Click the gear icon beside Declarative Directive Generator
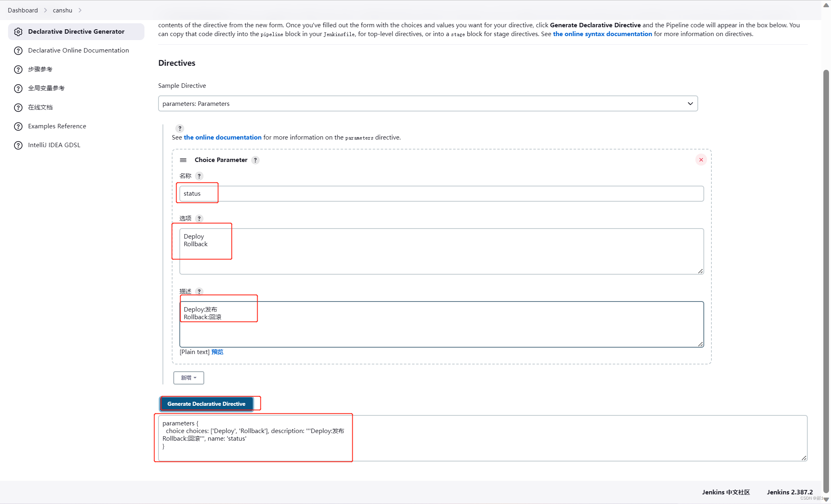Viewport: 831px width, 504px height. [x=18, y=32]
